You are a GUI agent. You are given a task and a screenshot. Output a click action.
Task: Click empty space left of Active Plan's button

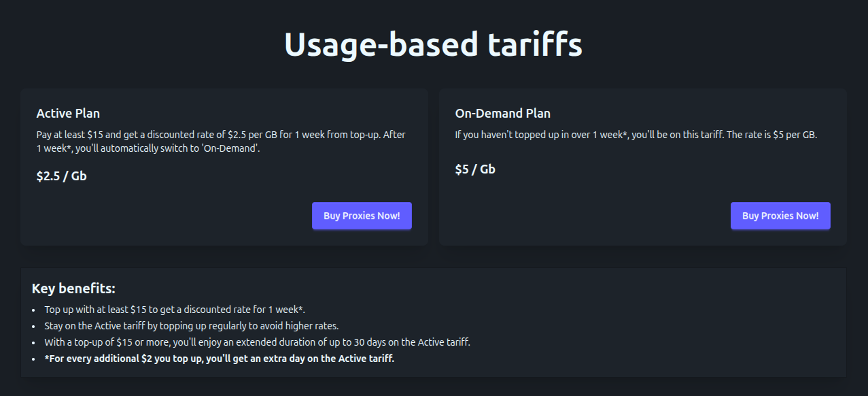(170, 216)
